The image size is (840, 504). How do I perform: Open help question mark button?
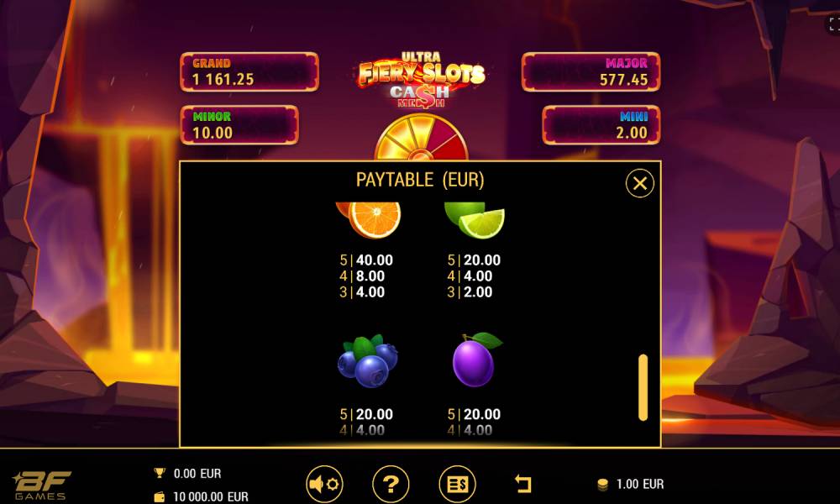coord(391,484)
